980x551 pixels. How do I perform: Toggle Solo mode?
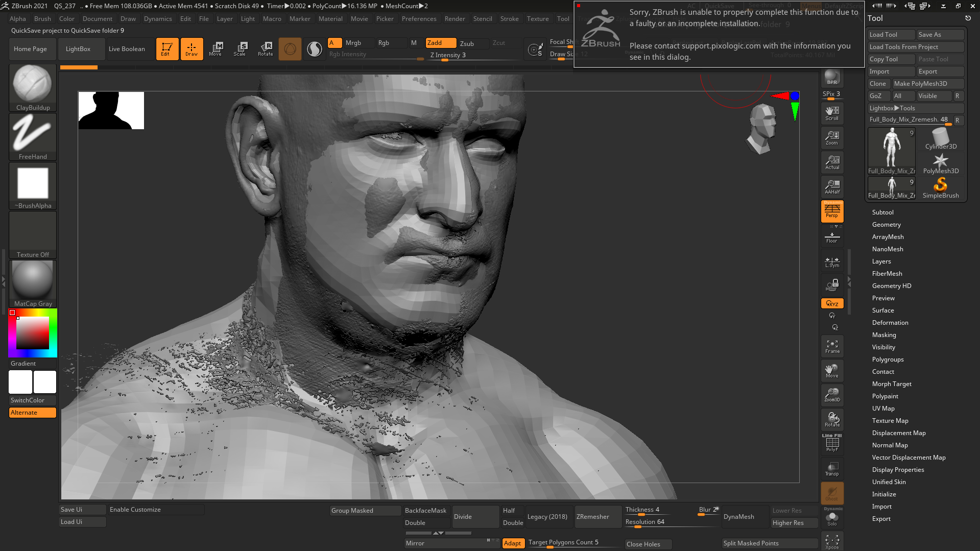click(x=832, y=518)
